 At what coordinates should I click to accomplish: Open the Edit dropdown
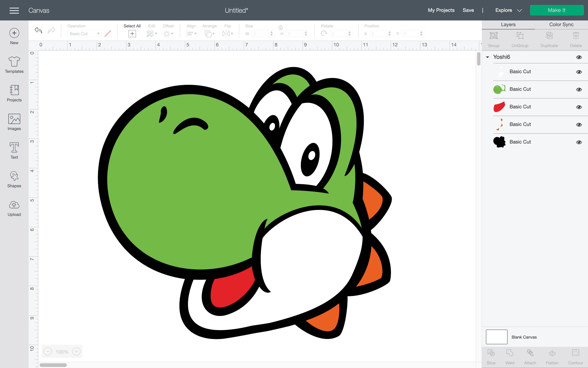point(152,34)
